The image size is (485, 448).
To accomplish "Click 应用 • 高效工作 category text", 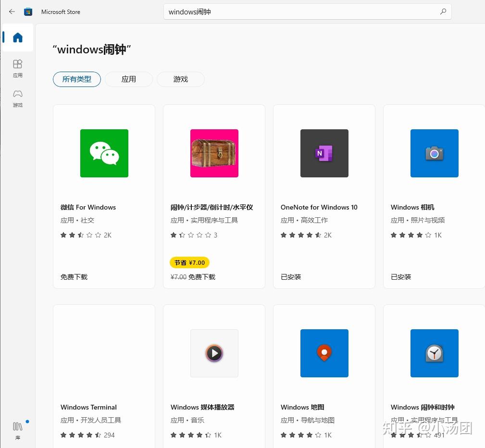I will (x=304, y=220).
